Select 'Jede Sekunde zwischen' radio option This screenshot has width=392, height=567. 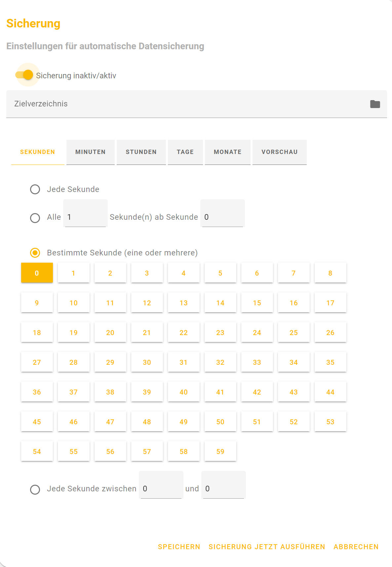[35, 489]
